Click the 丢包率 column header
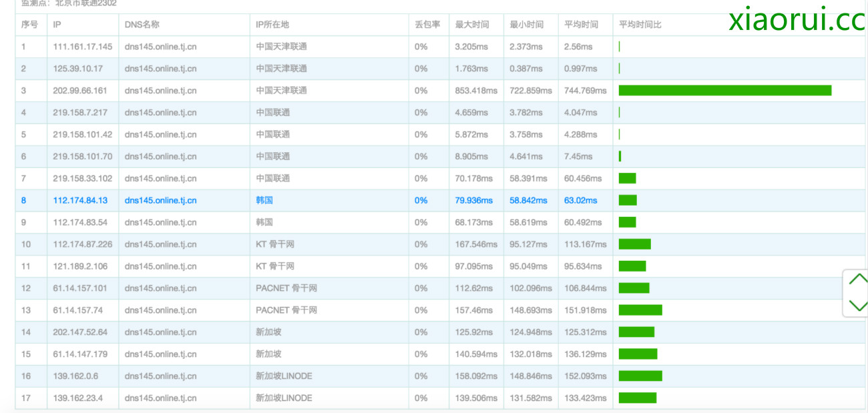The image size is (868, 413). pyautogui.click(x=427, y=25)
